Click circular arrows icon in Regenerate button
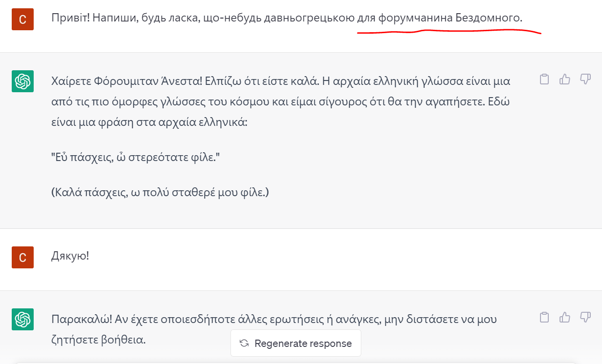 [244, 344]
